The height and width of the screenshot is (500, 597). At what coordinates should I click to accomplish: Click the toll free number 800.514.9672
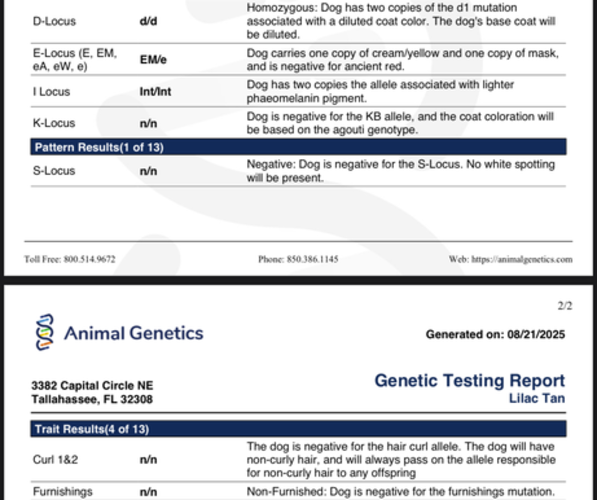pyautogui.click(x=89, y=259)
